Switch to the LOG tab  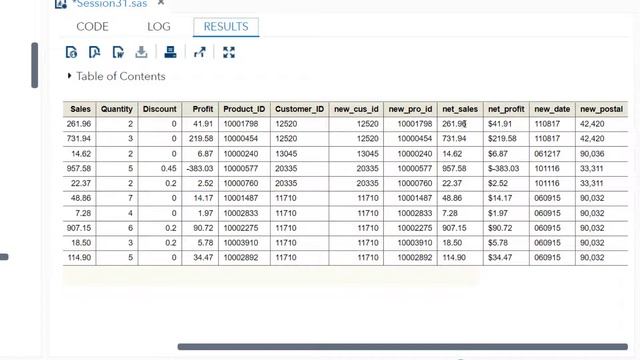coord(159,27)
